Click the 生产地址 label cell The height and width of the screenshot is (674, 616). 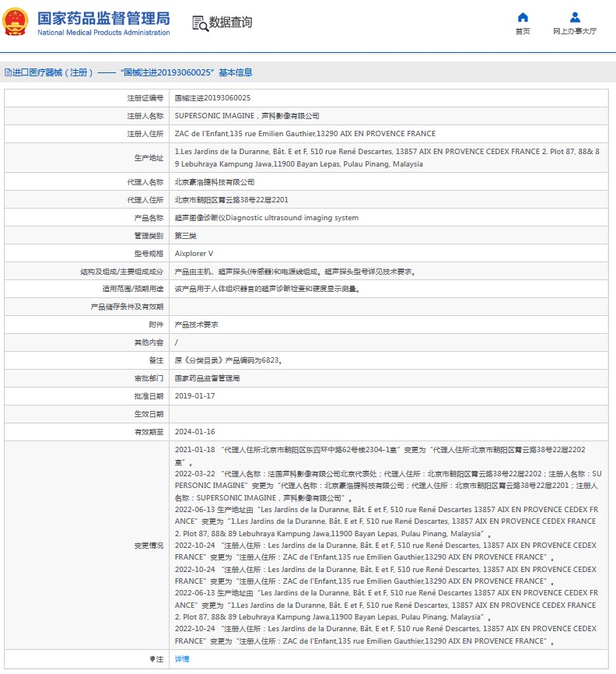(87, 158)
